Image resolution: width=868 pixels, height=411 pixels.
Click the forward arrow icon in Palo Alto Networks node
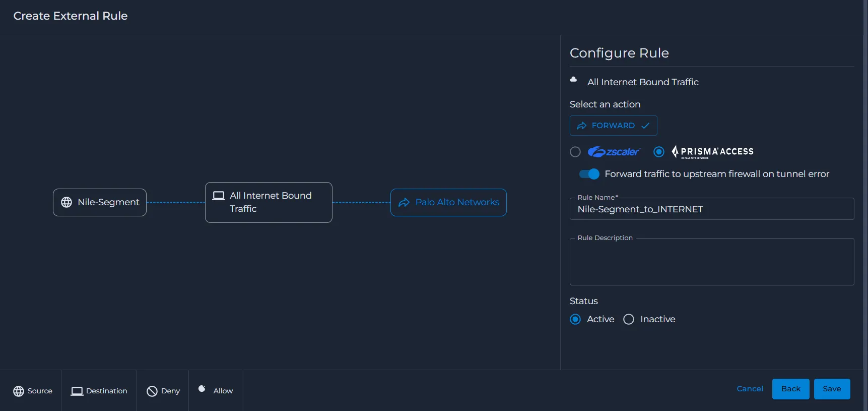point(404,203)
